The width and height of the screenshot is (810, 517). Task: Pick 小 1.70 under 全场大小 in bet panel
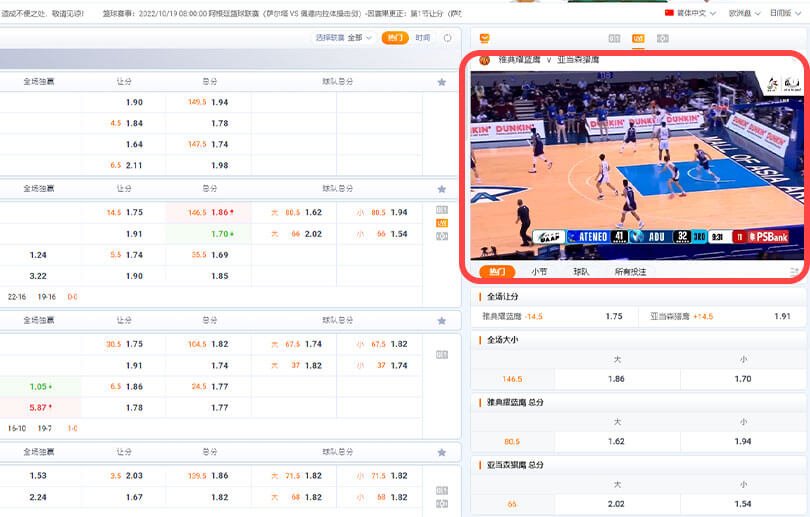pos(743,379)
